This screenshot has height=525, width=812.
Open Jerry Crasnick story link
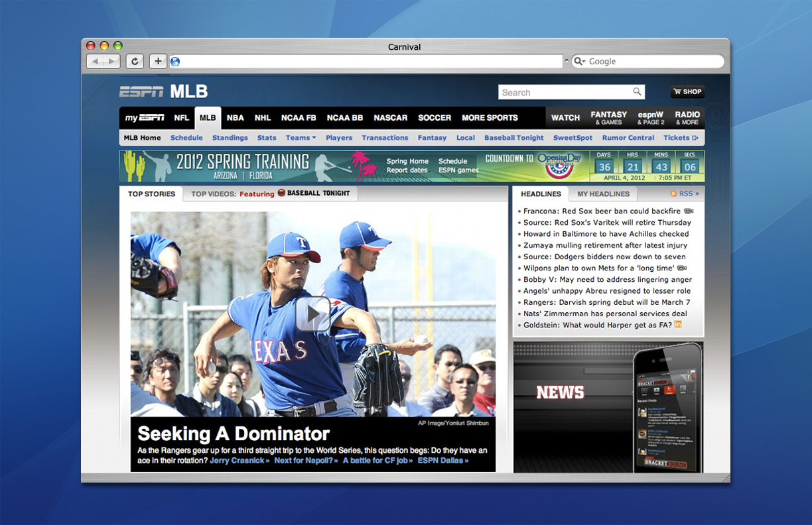pos(239,460)
